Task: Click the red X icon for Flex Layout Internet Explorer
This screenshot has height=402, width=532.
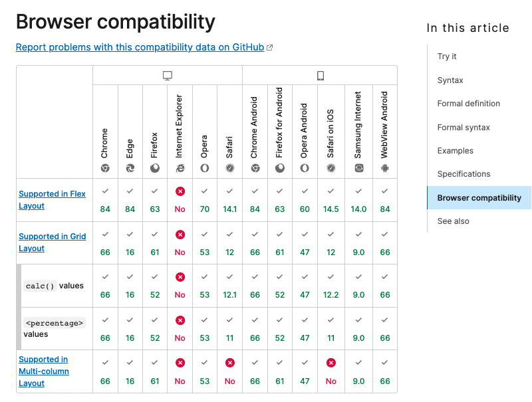Action: pos(180,191)
